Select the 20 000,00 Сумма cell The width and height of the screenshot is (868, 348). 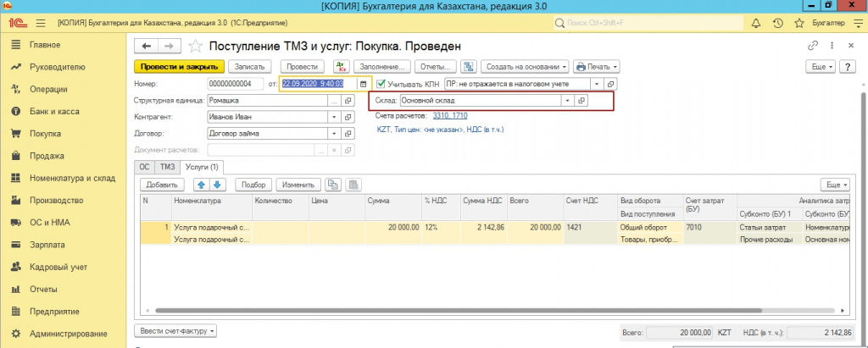[x=393, y=228]
